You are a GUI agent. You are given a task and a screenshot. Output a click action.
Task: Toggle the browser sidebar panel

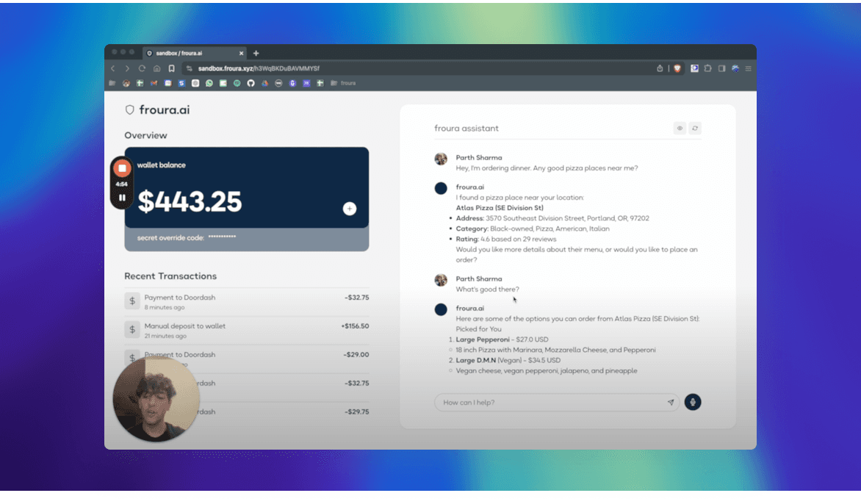[x=721, y=68]
